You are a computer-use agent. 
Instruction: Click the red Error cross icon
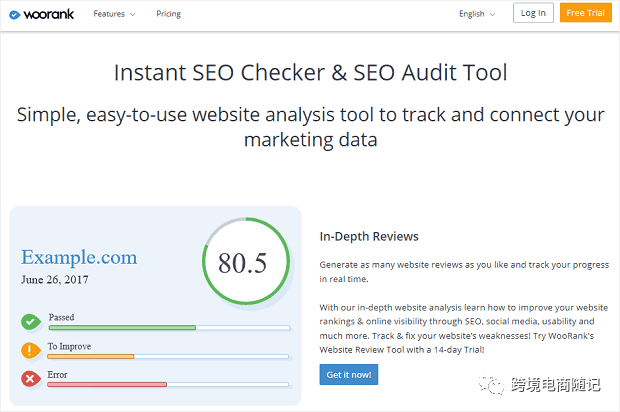[x=30, y=379]
